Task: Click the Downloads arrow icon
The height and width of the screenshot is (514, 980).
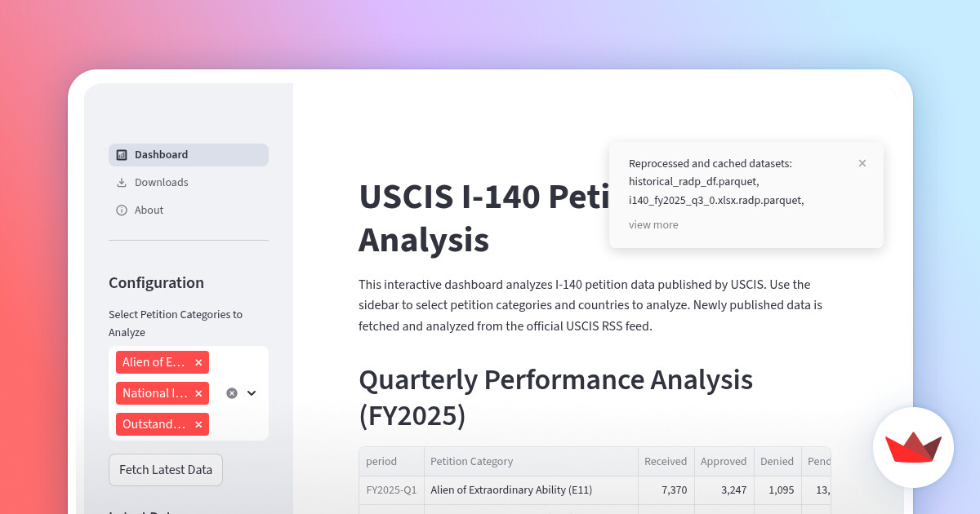Action: [122, 183]
